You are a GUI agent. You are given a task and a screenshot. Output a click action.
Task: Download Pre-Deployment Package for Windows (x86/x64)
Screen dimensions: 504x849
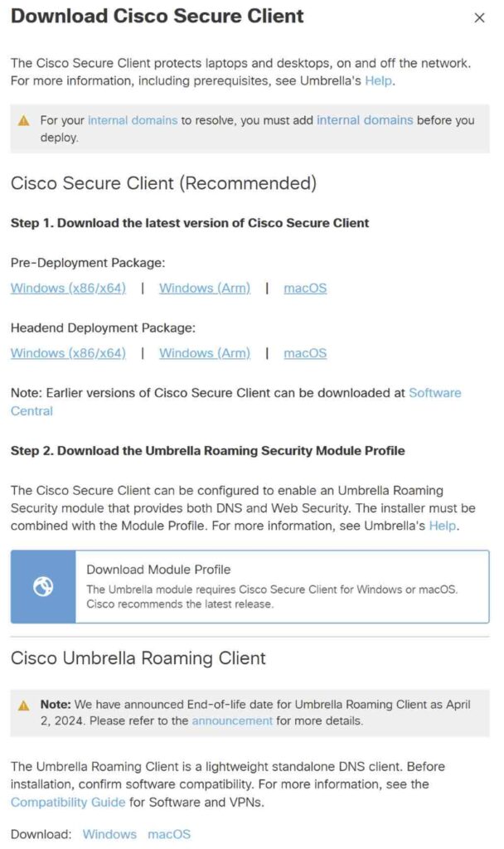click(68, 289)
